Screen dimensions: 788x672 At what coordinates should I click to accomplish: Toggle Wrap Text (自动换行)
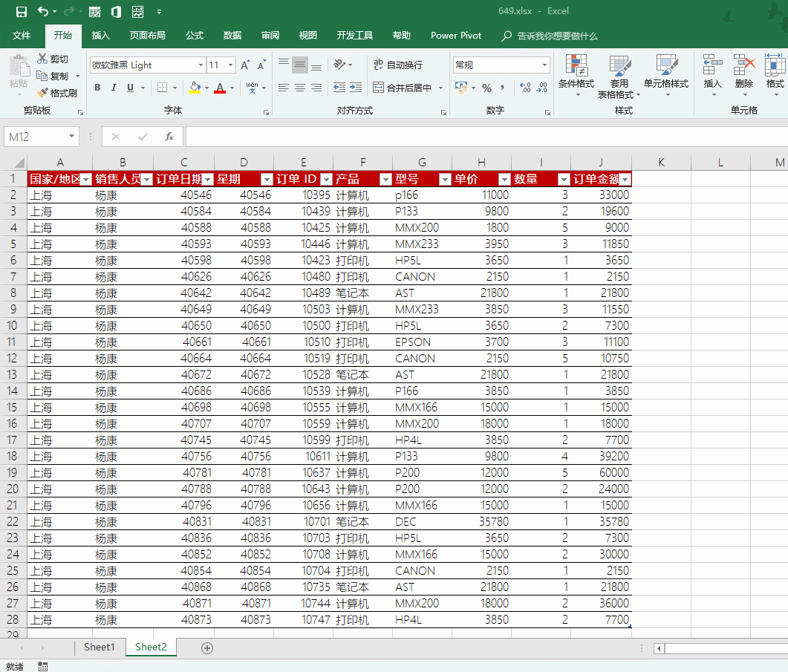[x=398, y=65]
